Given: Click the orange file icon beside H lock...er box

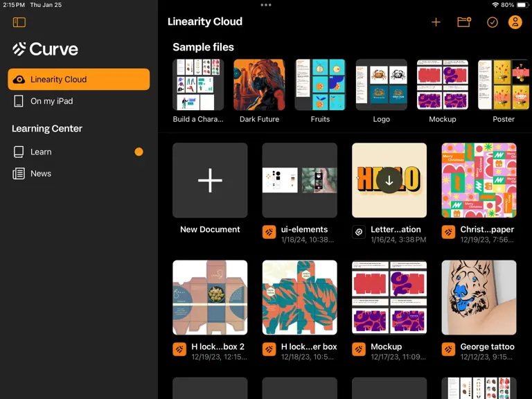Looking at the screenshot, I should tap(269, 349).
